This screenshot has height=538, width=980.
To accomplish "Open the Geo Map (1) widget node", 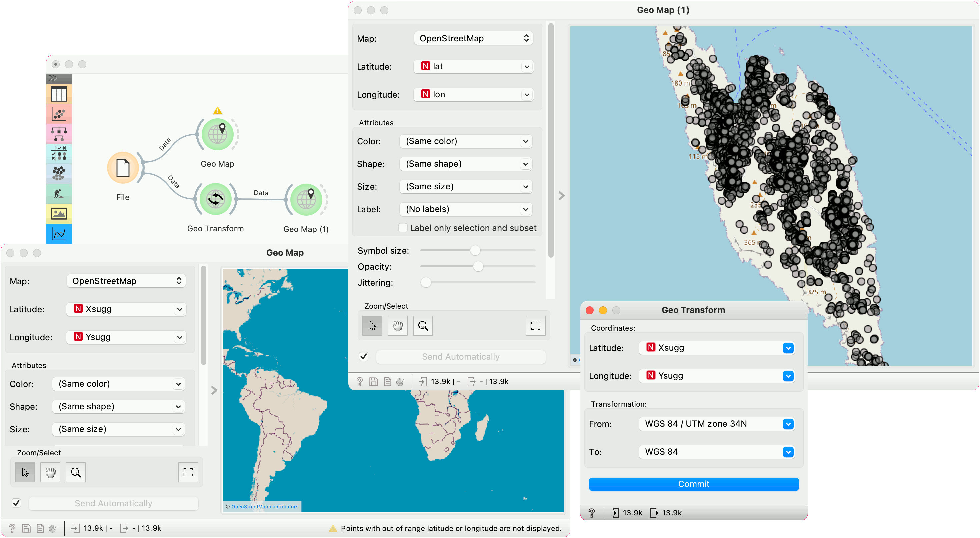I will tap(306, 200).
